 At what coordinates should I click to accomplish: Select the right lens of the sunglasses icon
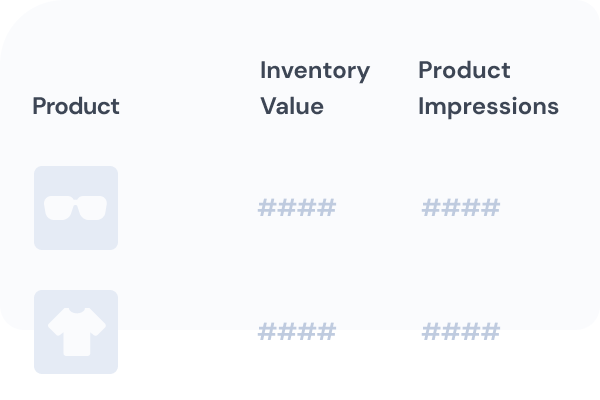[93, 208]
